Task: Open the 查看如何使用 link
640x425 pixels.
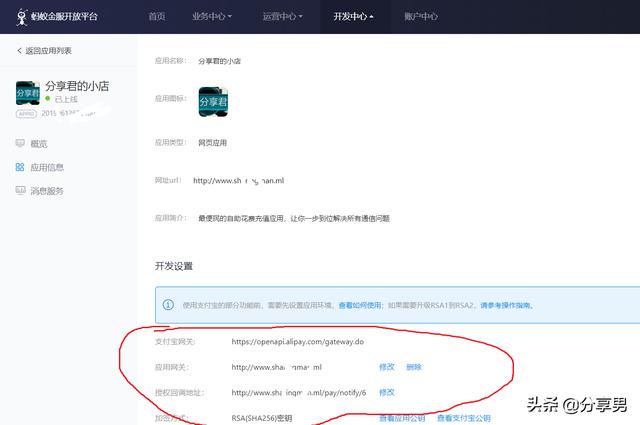Action: [x=360, y=305]
